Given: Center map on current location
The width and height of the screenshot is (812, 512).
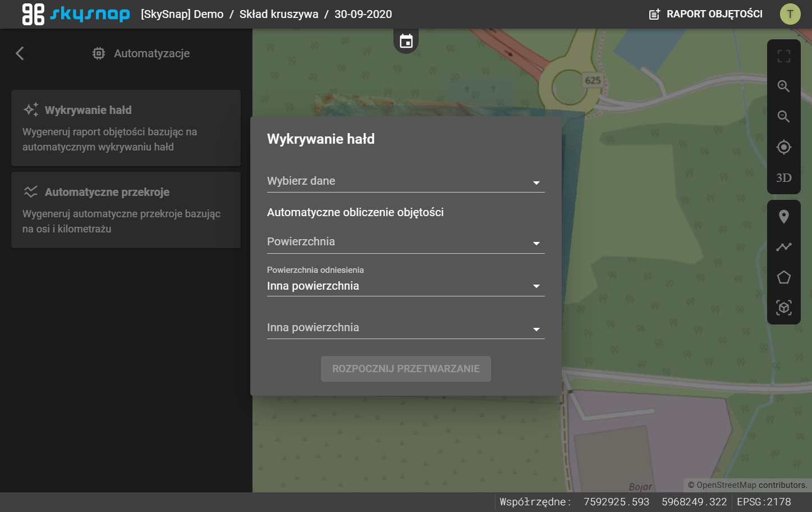Looking at the screenshot, I should (x=784, y=147).
